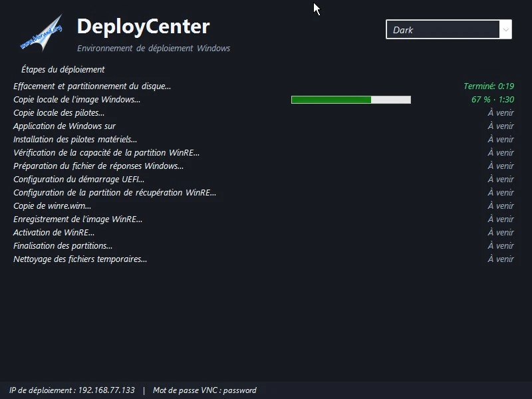Viewport: 532px width, 399px height.
Task: Click the VNC password text
Action: coord(205,390)
